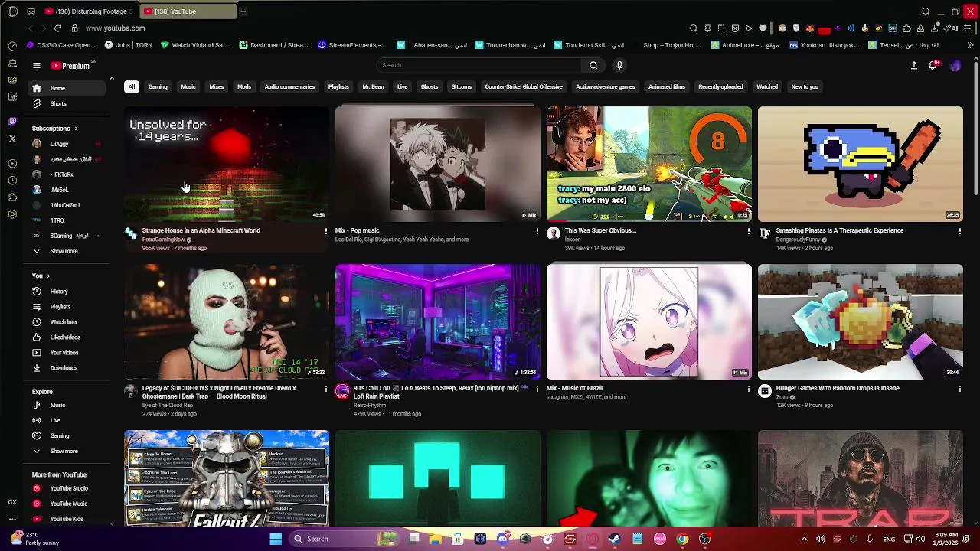Add page to favorites heart icon
This screenshot has width=980, height=551.
763,28
